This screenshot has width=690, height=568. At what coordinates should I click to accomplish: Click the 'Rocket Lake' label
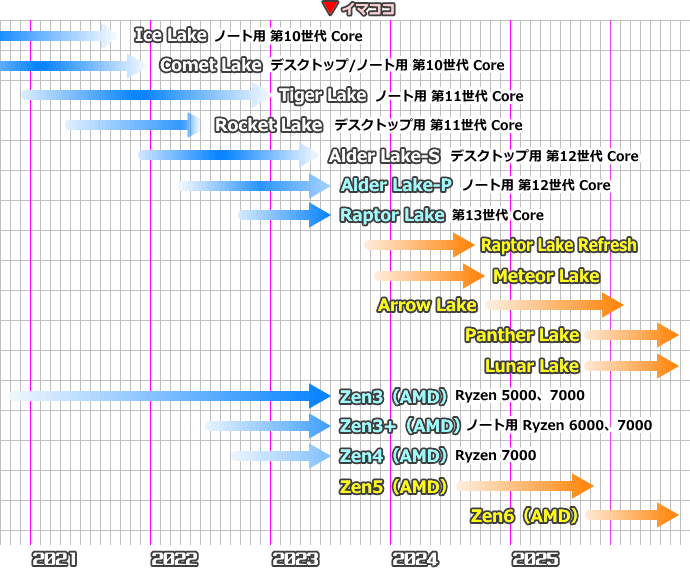pos(268,125)
